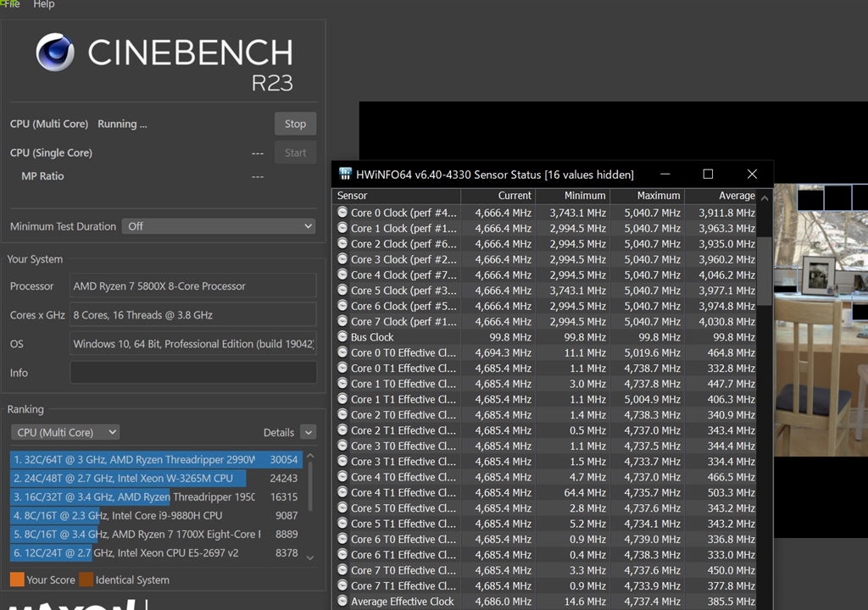Viewport: 868px width, 610px height.
Task: Click into the Info text field
Action: (193, 373)
